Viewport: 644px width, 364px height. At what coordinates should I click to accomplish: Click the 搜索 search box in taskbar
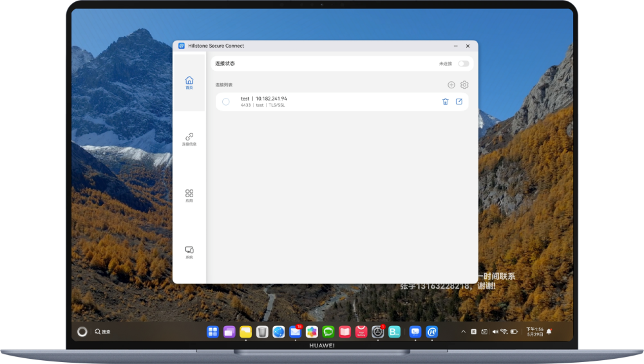pos(103,332)
